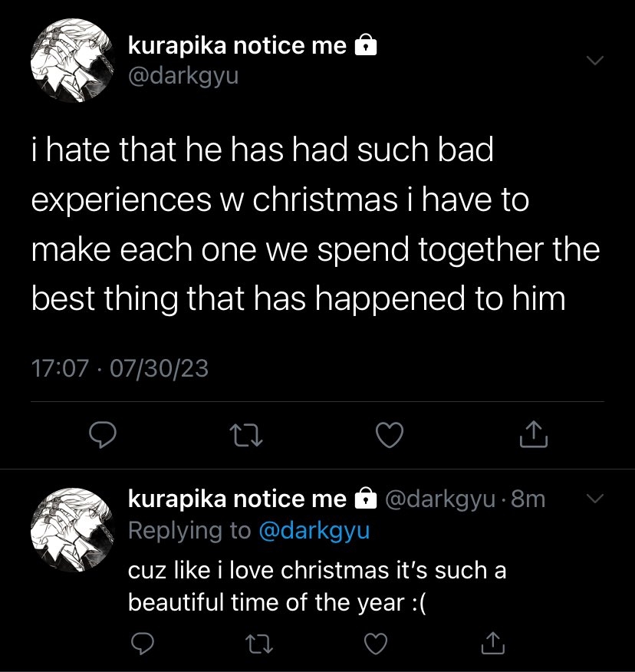Tap the @darkgyu handle under main name
Viewport: 635px width, 672px height.
(183, 76)
